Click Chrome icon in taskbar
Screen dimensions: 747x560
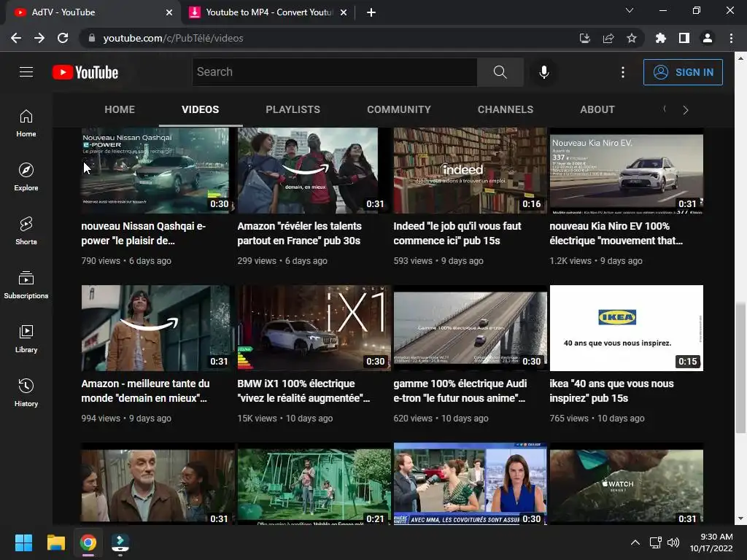[x=88, y=542]
